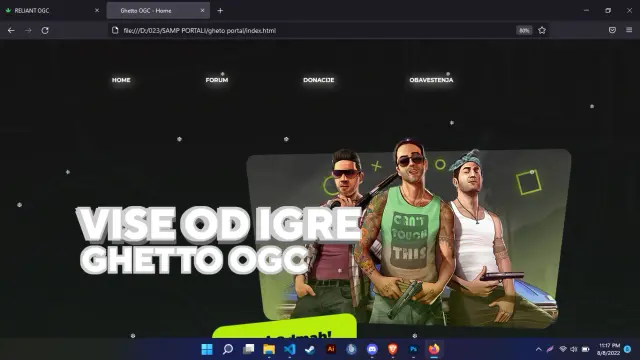
Task: Click the feather pen tray icon
Action: [550, 349]
